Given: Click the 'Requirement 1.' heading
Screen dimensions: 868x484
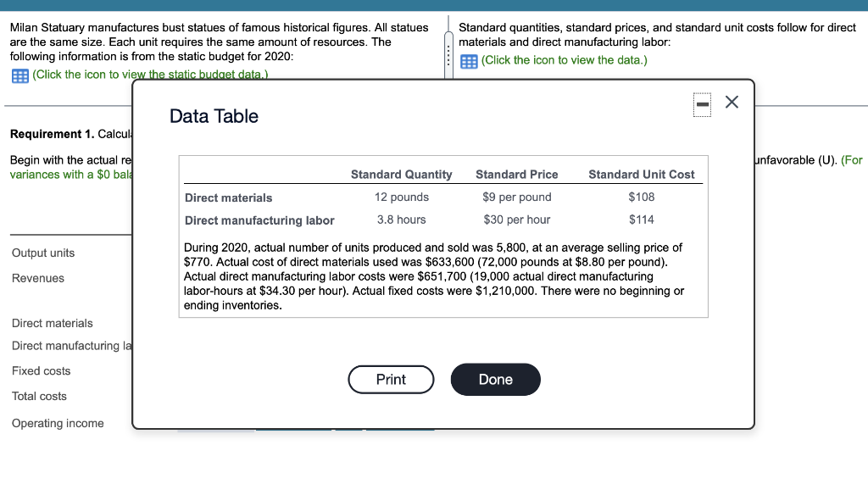Looking at the screenshot, I should pyautogui.click(x=52, y=134).
